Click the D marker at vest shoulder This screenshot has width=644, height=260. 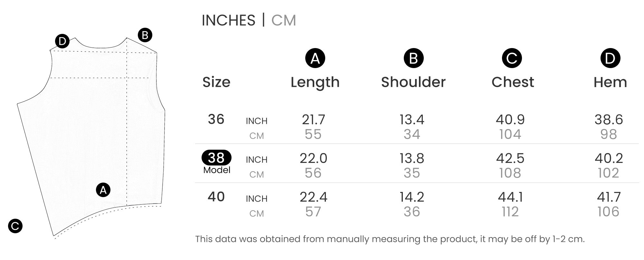[62, 41]
